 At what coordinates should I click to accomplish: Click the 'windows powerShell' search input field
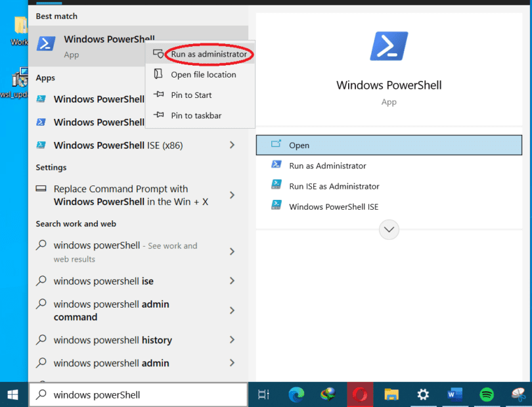point(131,395)
